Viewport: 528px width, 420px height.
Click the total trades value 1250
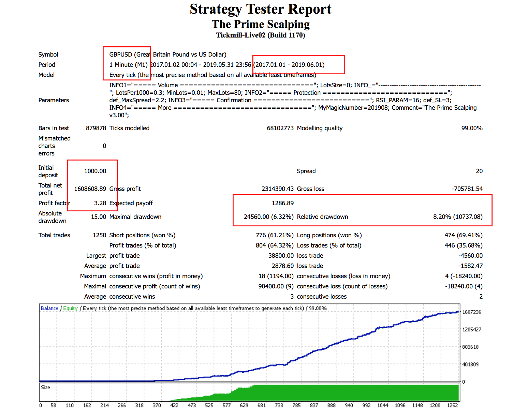pyautogui.click(x=99, y=235)
